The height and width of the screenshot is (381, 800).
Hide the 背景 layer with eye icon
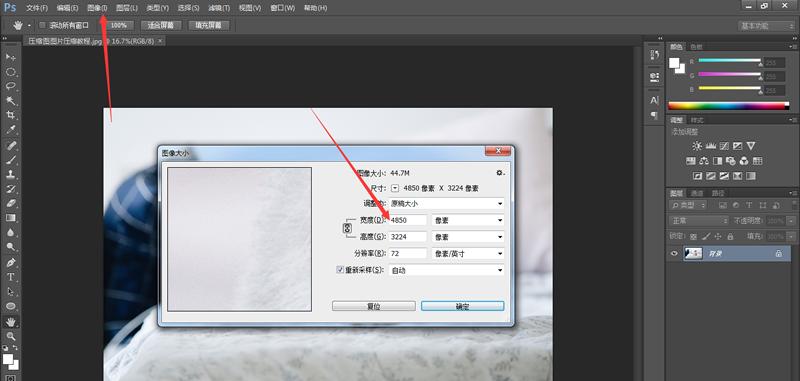tap(674, 253)
